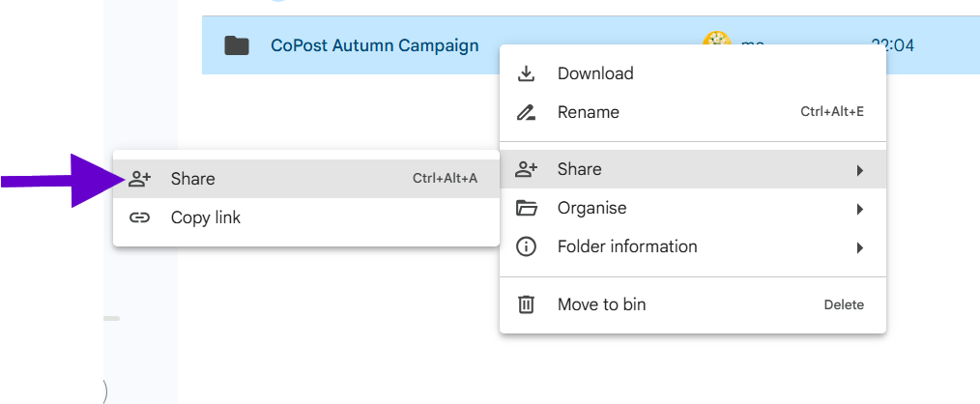Click the Copy link chain icon
The height and width of the screenshot is (404, 980).
point(140,217)
